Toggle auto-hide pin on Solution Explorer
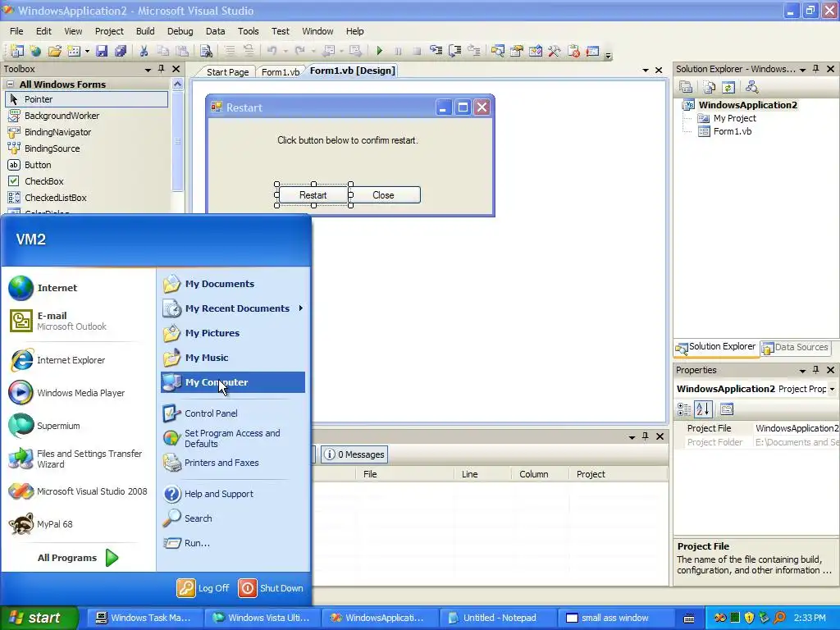The width and height of the screenshot is (840, 630). click(816, 69)
